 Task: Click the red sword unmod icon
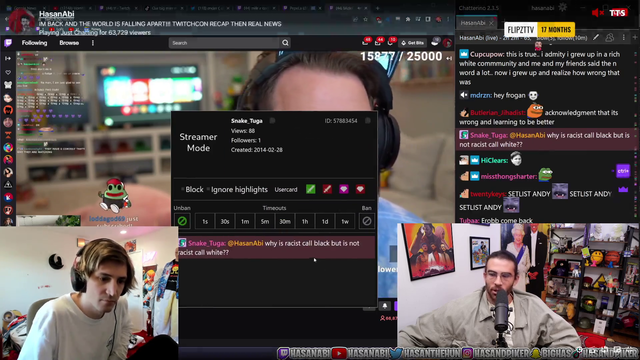[327, 189]
